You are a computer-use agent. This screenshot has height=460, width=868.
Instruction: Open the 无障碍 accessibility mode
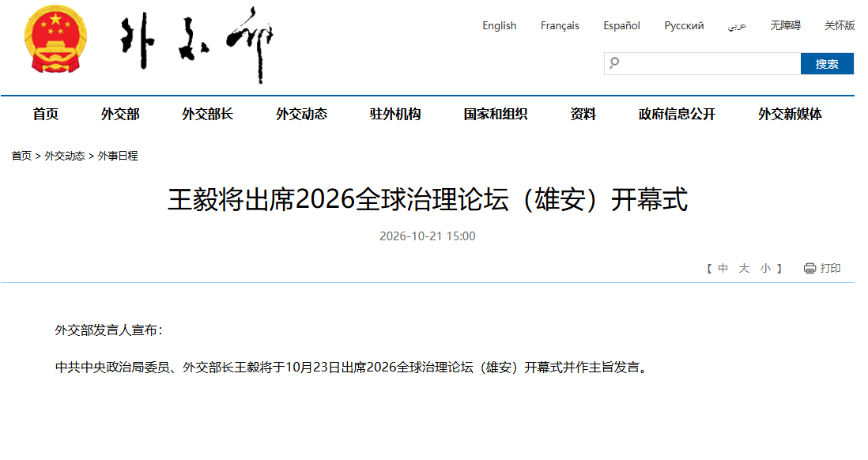tap(785, 25)
